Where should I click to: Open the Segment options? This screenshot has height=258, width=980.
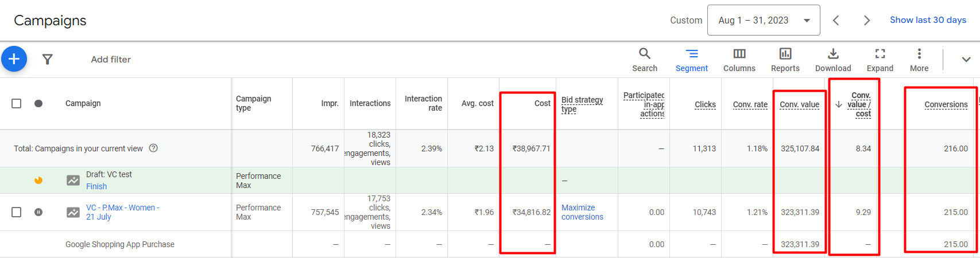click(x=692, y=60)
